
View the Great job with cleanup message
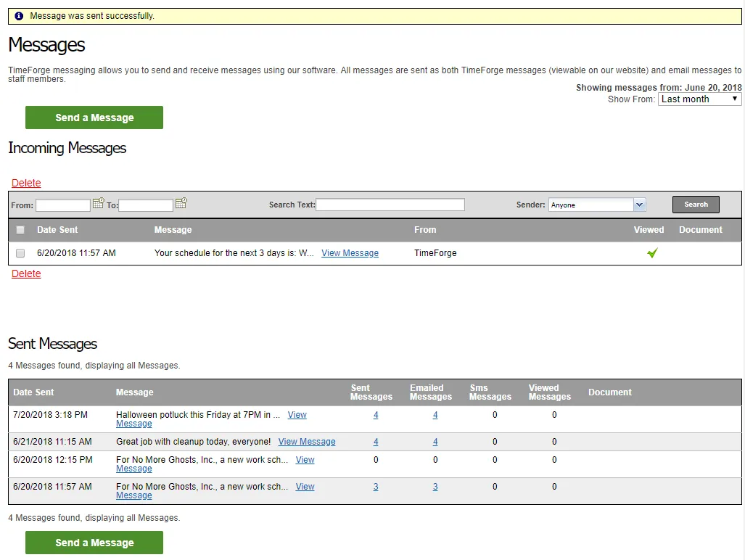(306, 442)
